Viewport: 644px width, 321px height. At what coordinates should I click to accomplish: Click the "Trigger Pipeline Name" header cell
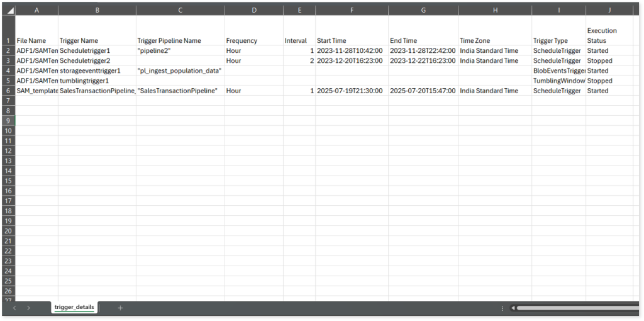[x=180, y=40]
